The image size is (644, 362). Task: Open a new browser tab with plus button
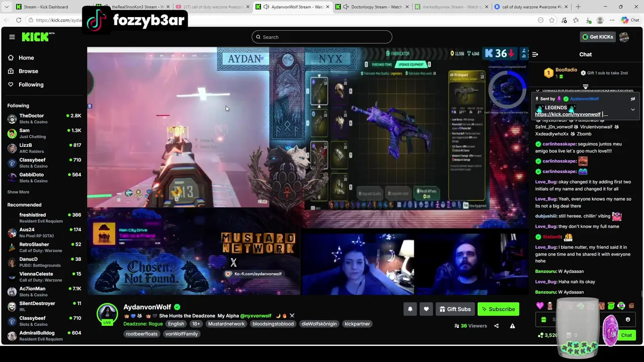coord(578,7)
